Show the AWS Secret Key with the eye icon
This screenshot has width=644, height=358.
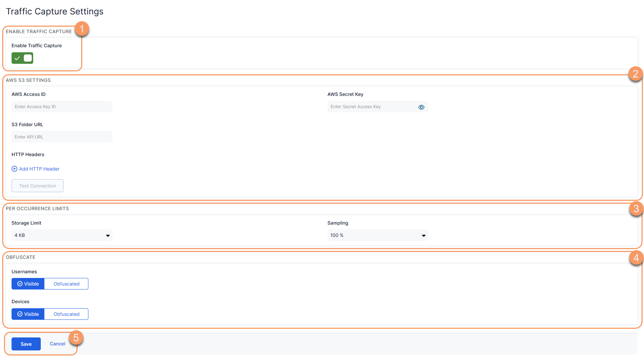(x=421, y=107)
